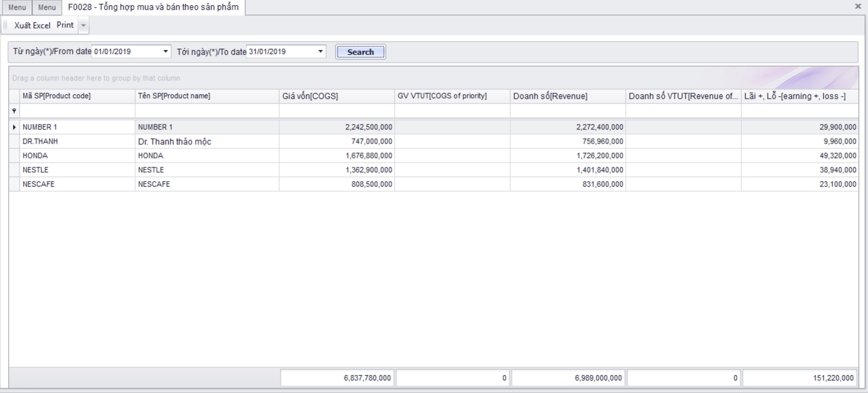The image size is (868, 393).
Task: Switch to the second Menu tab
Action: point(47,7)
